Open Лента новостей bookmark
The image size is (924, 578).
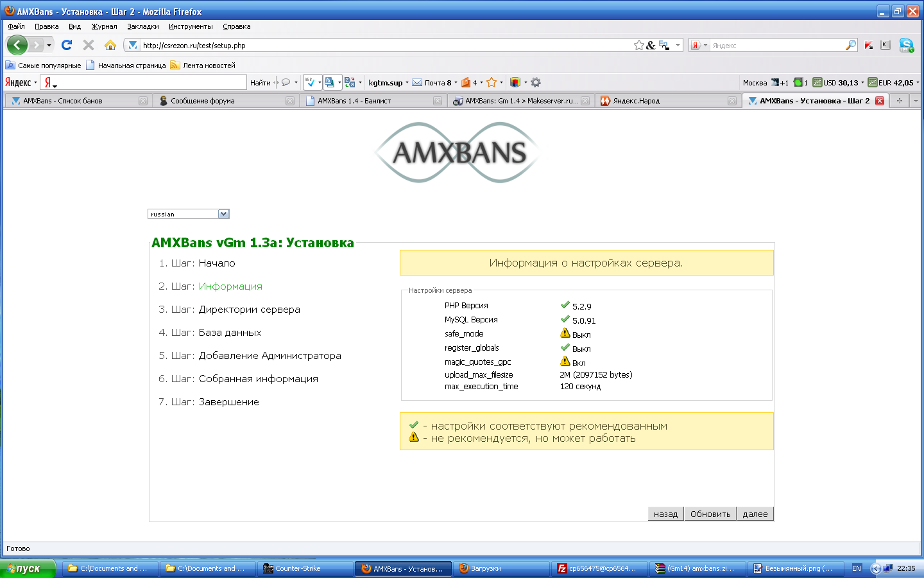pos(203,65)
